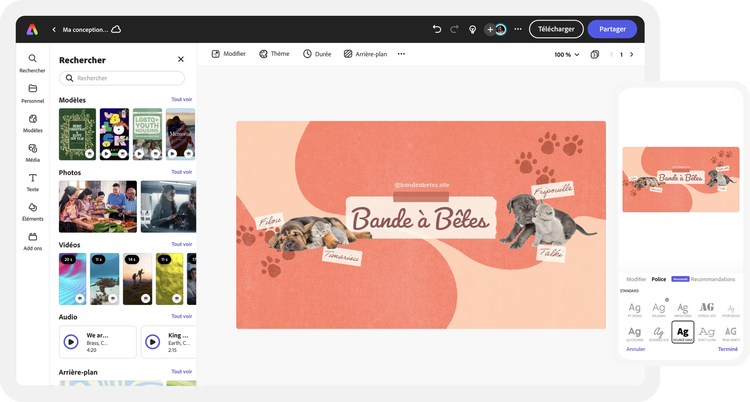
Task: Select the LGBTQ+ Youth Housing template
Action: click(147, 134)
